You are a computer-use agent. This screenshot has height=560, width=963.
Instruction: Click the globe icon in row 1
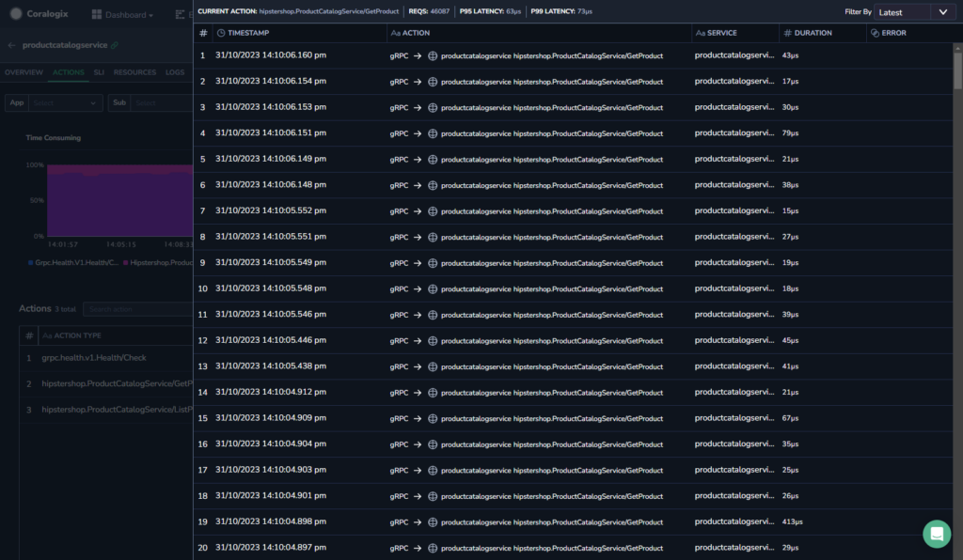click(x=433, y=55)
